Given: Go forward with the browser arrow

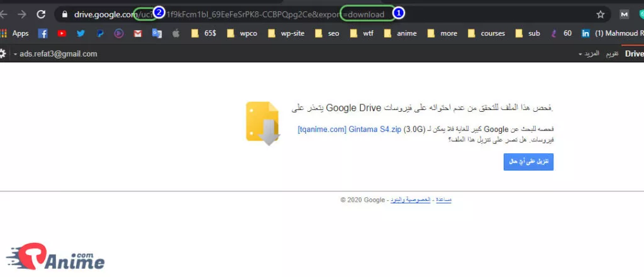Looking at the screenshot, I should 22,14.
